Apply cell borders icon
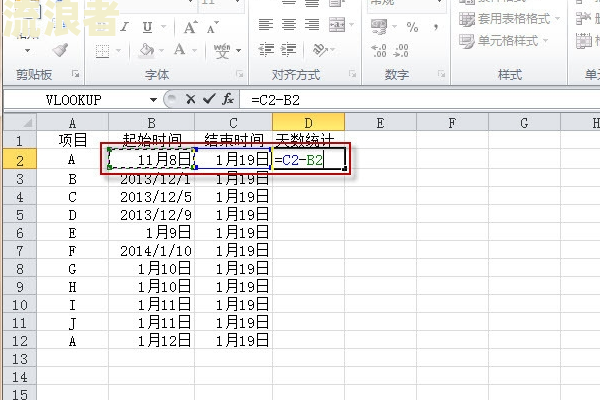This screenshot has height=400, width=600. (103, 51)
